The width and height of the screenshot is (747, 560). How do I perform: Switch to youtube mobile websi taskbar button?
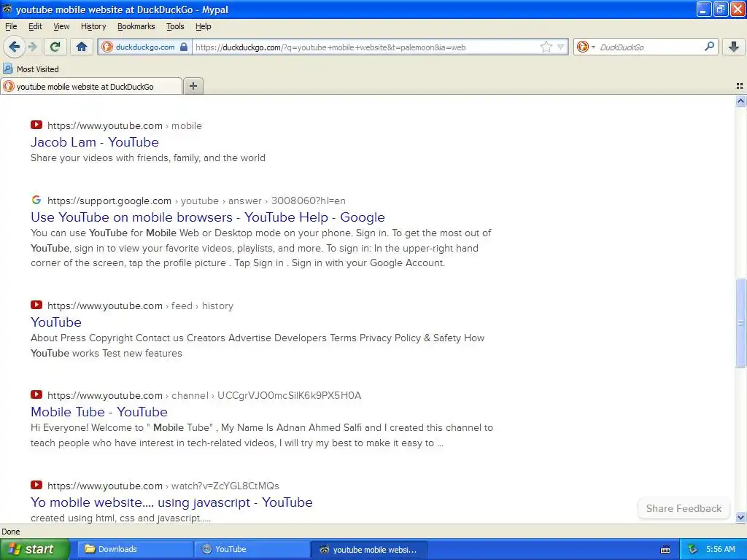pos(368,549)
